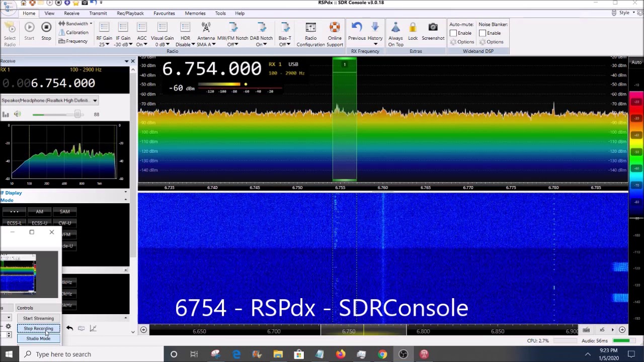Select ECSS-L mode

[14, 223]
